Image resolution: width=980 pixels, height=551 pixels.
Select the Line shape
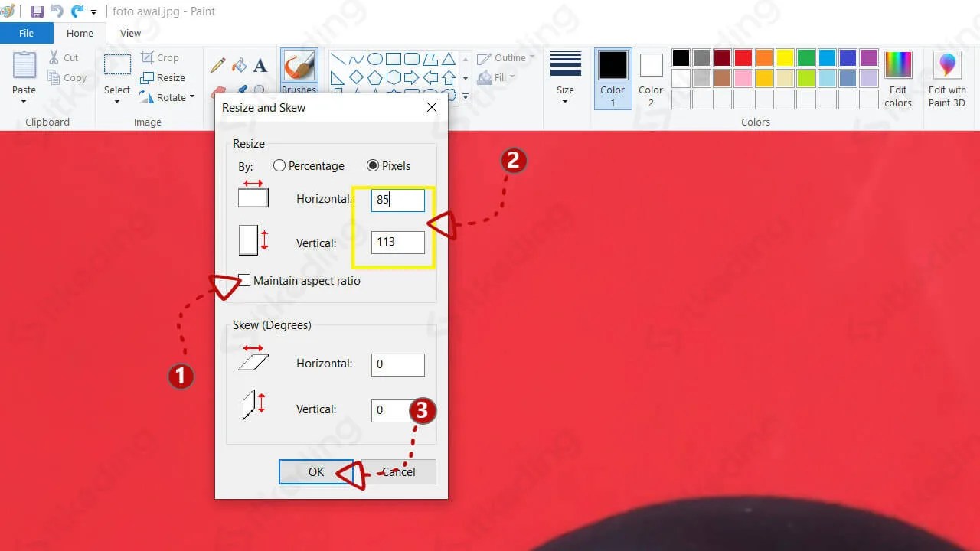338,59
